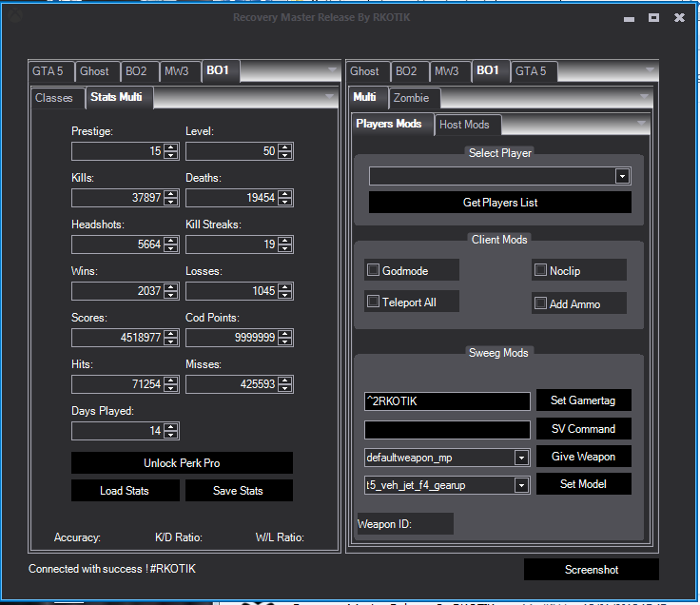Take a capture with the Screenshot button
700x605 pixels.
(592, 569)
